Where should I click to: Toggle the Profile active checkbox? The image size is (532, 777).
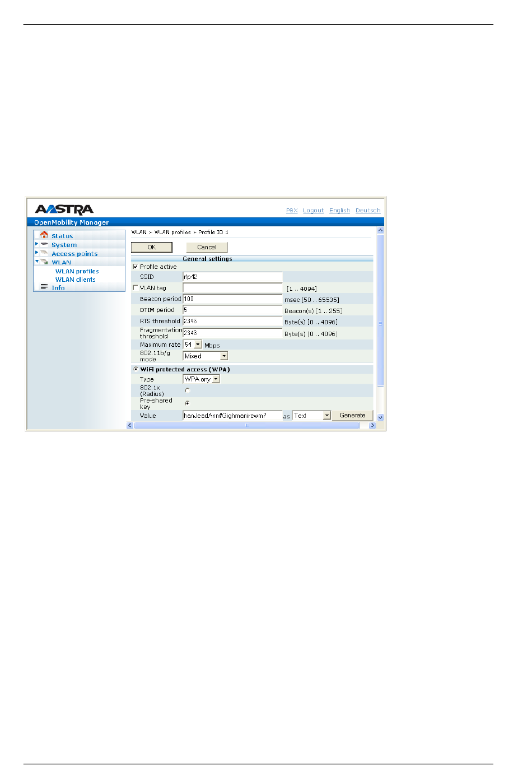pyautogui.click(x=135, y=267)
